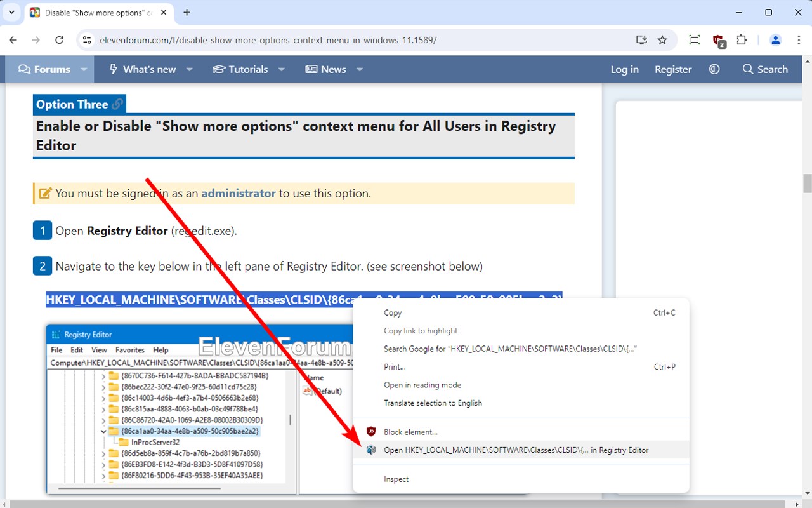Select Block element... menu entry
This screenshot has width=812, height=508.
tap(521, 432)
